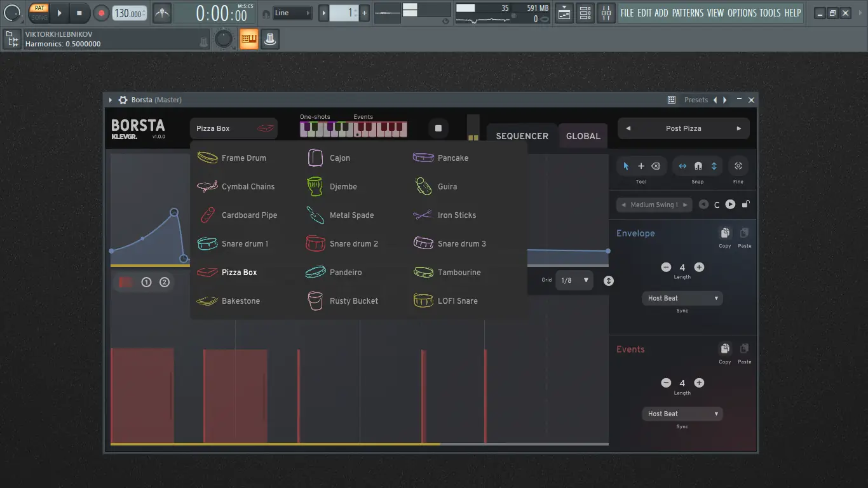Paste into the Envelope

coord(745,233)
